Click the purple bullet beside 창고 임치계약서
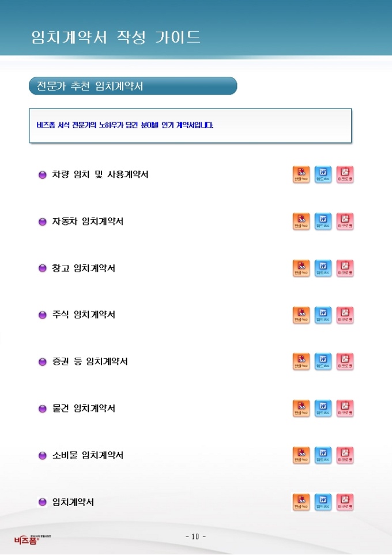The image size is (392, 555). [42, 268]
